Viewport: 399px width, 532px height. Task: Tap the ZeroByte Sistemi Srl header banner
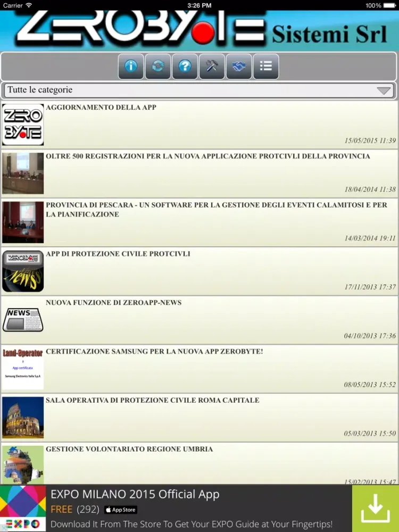tap(199, 31)
